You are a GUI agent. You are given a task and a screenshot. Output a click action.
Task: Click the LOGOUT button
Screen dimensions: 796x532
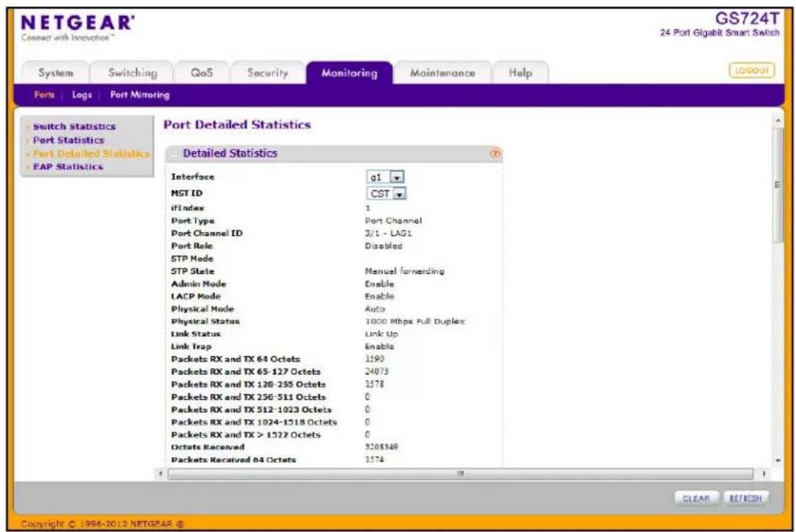point(751,70)
